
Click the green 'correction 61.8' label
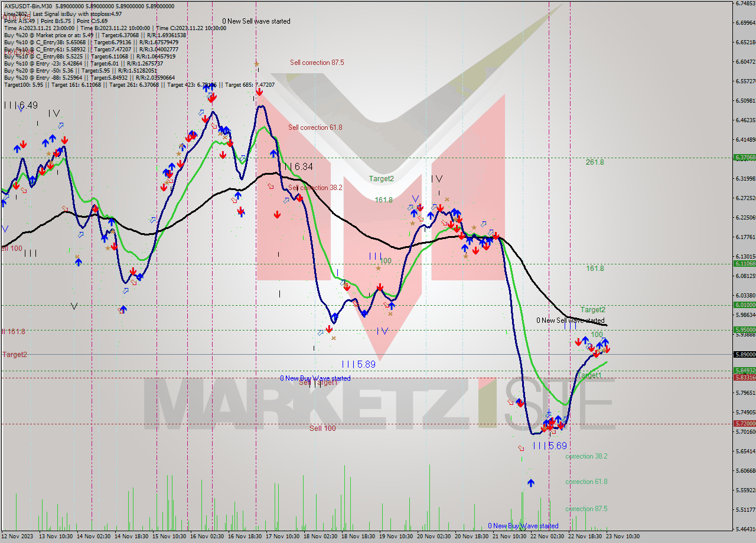coord(586,482)
